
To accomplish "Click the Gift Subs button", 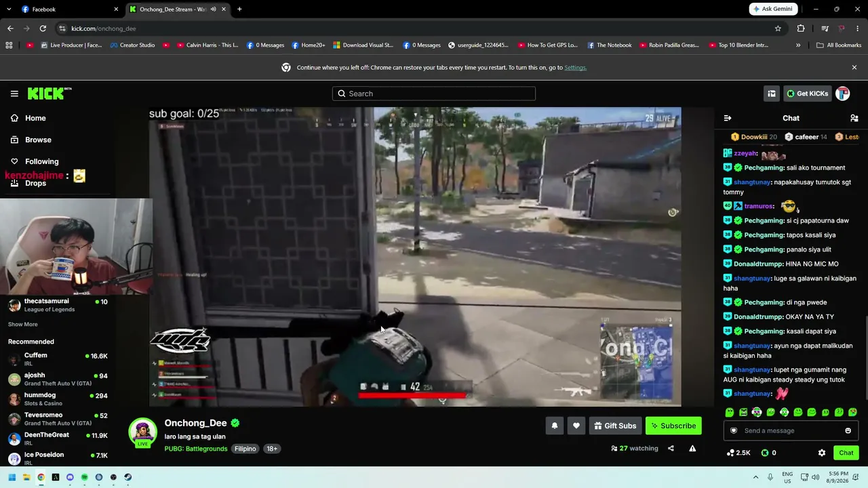I will pos(615,426).
